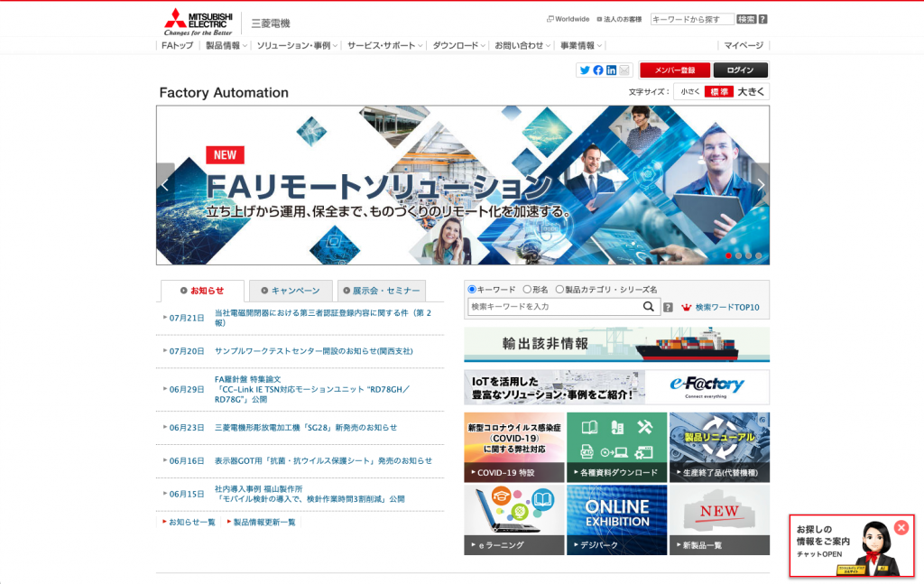Open help icon beside product search box

click(x=668, y=307)
